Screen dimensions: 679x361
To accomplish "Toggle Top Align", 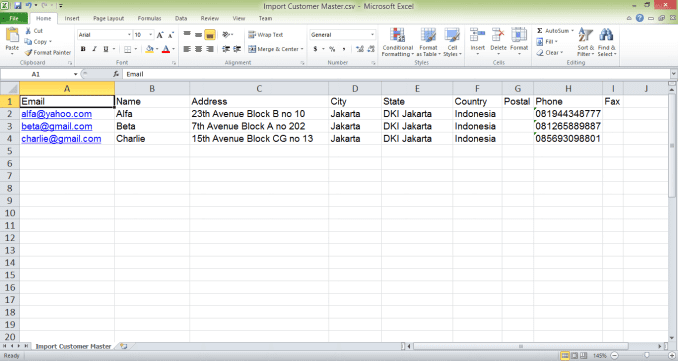I will coord(187,35).
